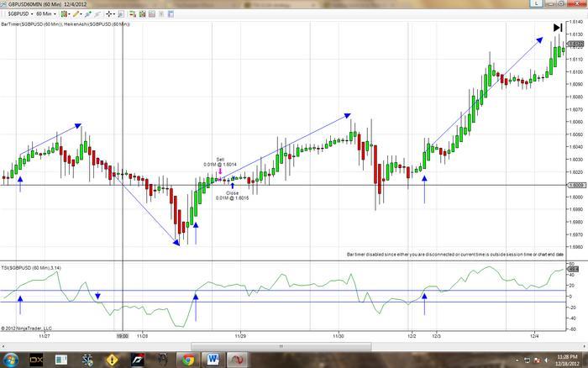The image size is (588, 368).
Task: Open Google Chrome from the taskbar
Action: 188,360
